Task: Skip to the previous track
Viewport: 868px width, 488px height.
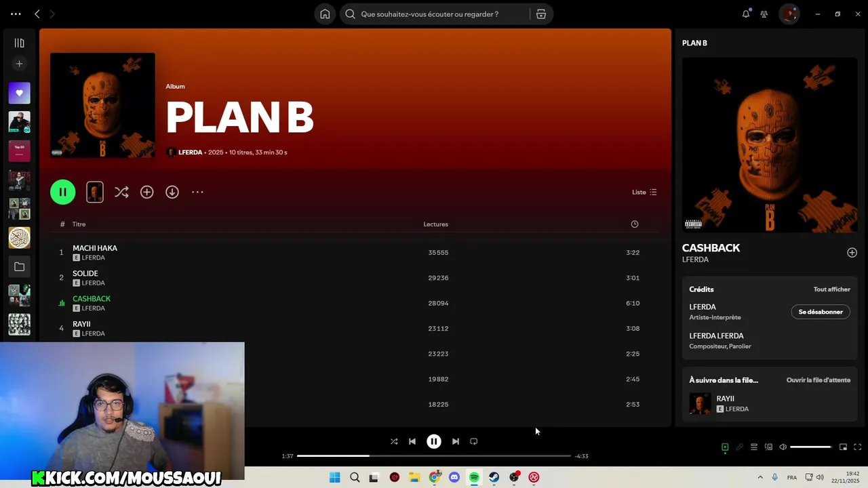Action: (412, 441)
